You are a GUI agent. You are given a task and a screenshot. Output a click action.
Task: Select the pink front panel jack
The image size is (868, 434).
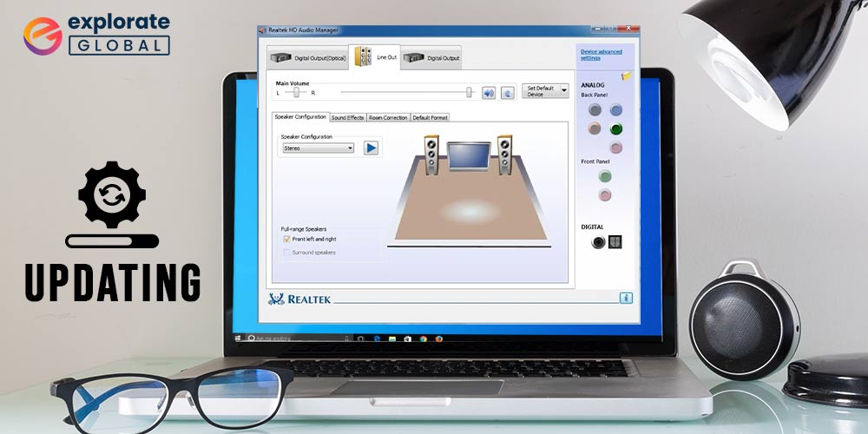pos(605,194)
